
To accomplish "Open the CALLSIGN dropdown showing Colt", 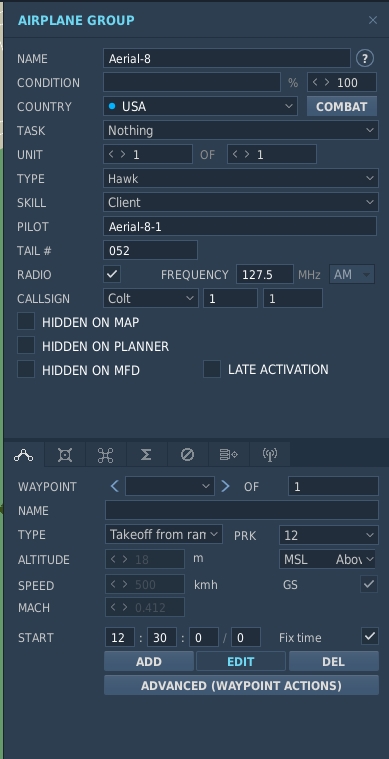I will click(x=150, y=298).
